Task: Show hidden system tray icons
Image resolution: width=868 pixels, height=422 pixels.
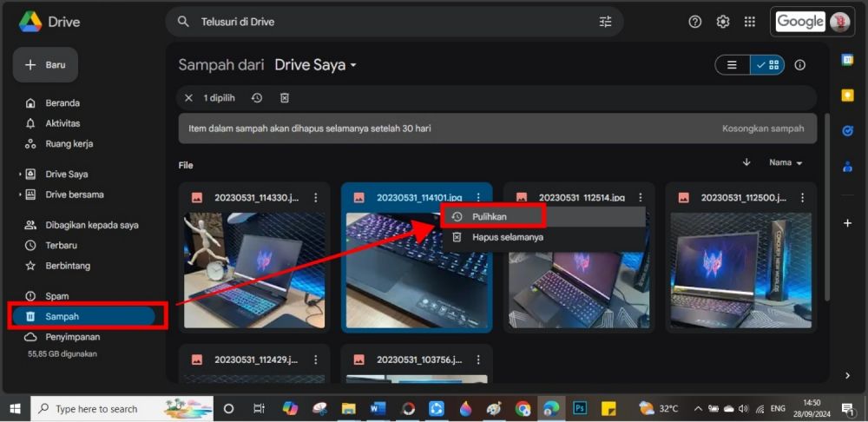Action: coord(698,409)
